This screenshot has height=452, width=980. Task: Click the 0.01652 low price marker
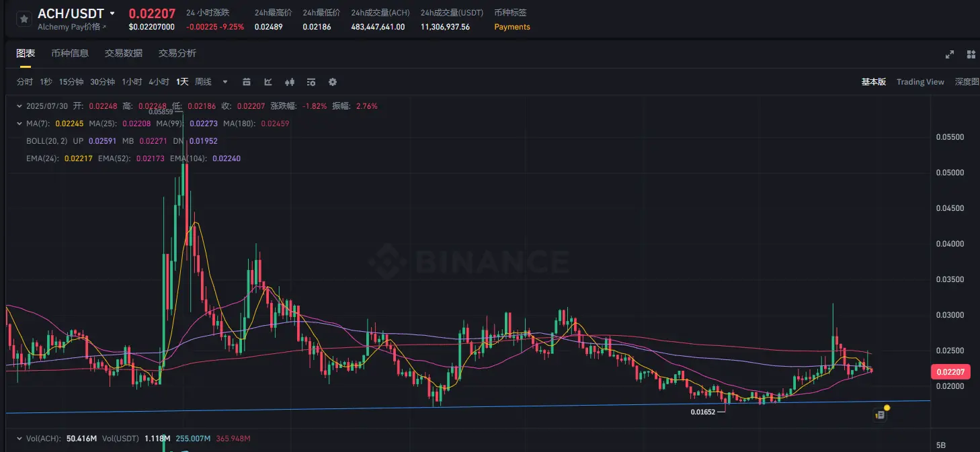click(x=703, y=412)
